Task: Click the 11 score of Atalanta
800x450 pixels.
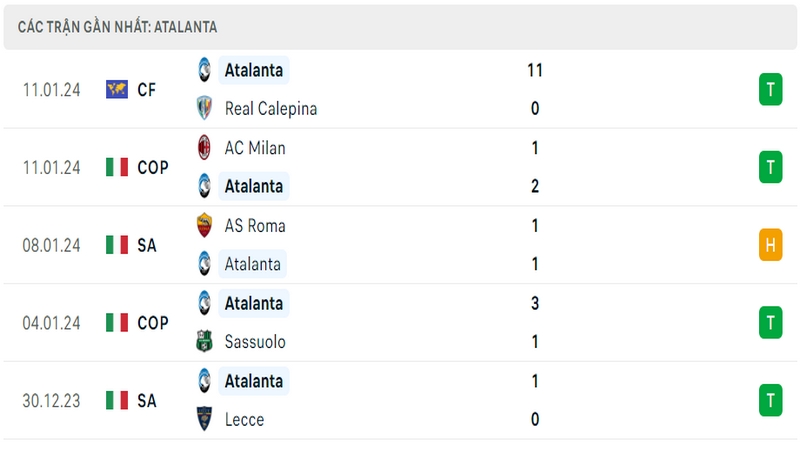Action: pyautogui.click(x=535, y=70)
